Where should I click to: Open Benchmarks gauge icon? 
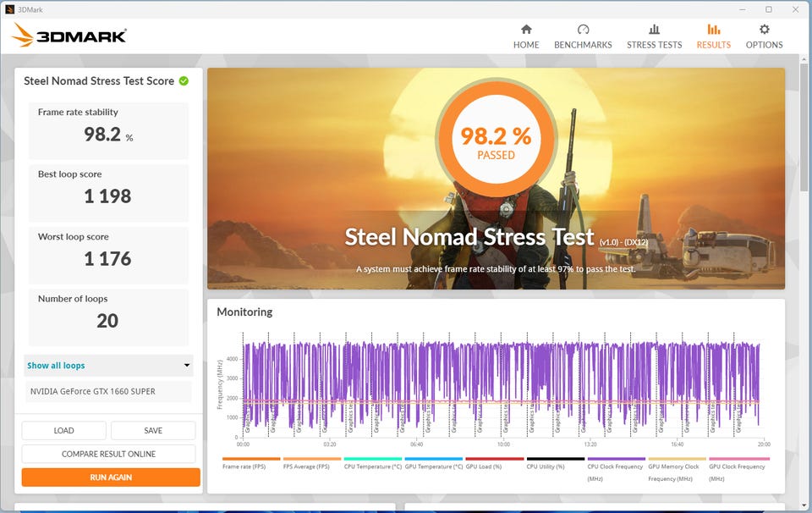583,29
